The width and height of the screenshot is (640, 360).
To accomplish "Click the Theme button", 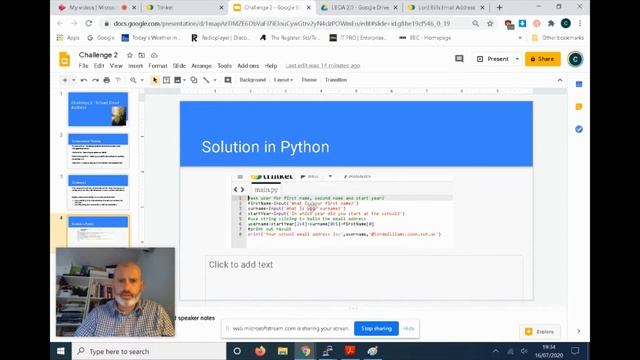I will coord(309,80).
